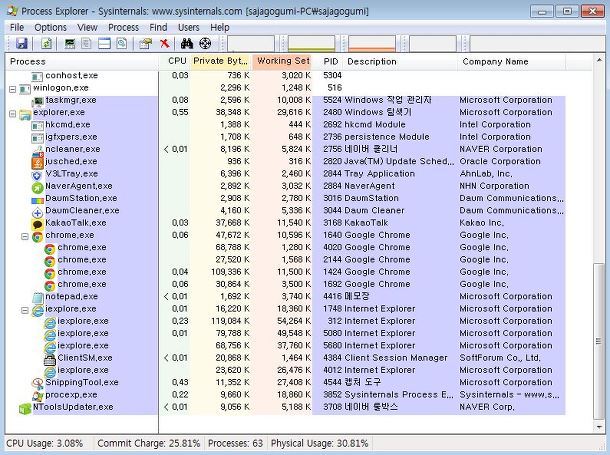Click the Save toolbar icon

click(21, 43)
